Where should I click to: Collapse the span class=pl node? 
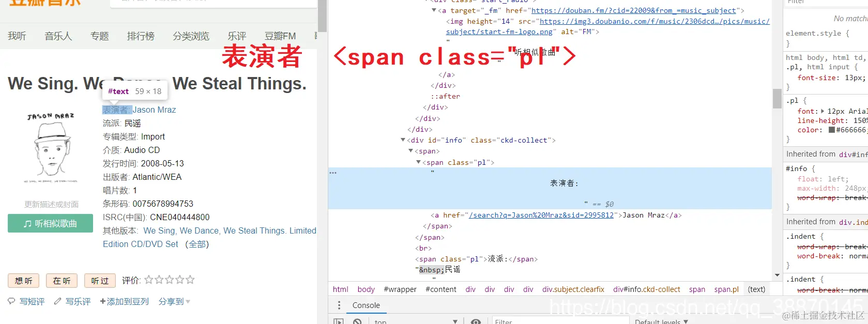[418, 162]
